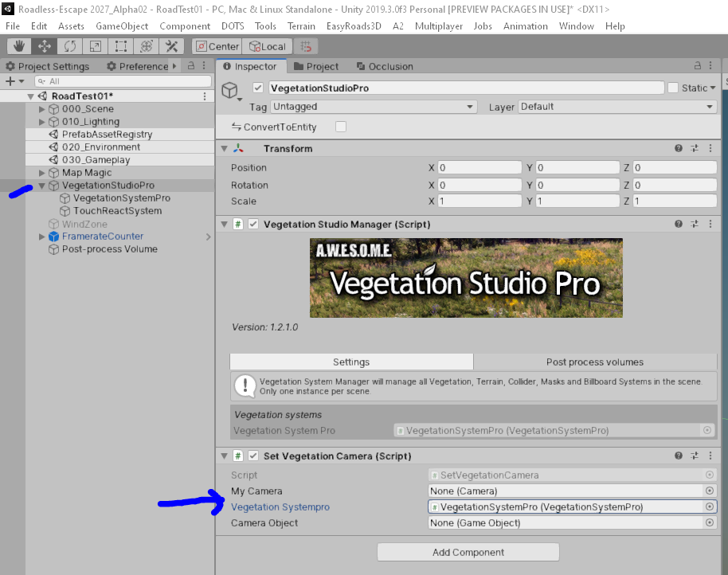Toggle grid snapping icon
This screenshot has height=575, width=728.
point(306,46)
